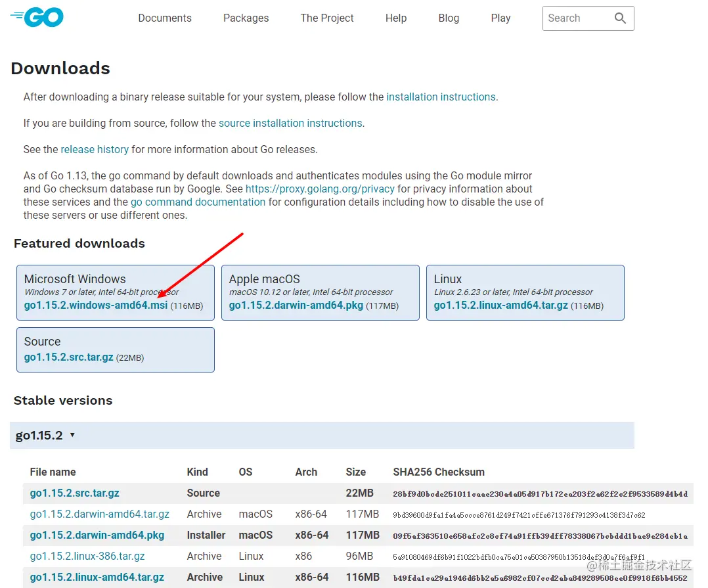Click the 22MB size cell in table
This screenshot has width=708, height=588.
[x=359, y=493]
